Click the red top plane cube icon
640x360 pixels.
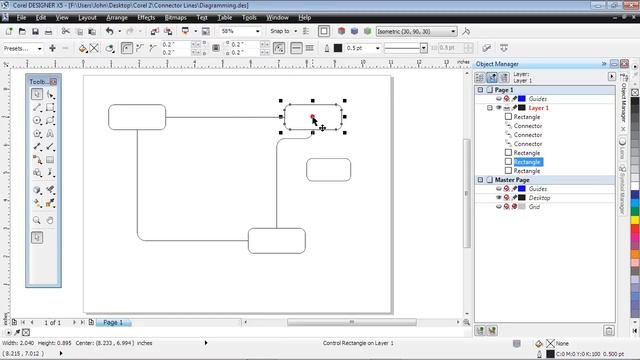click(x=342, y=31)
